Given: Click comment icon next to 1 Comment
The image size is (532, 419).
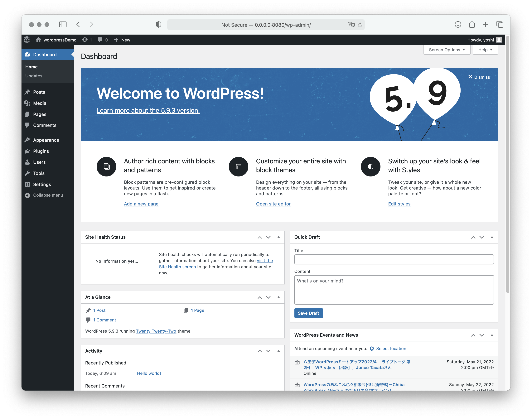Looking at the screenshot, I should [88, 320].
